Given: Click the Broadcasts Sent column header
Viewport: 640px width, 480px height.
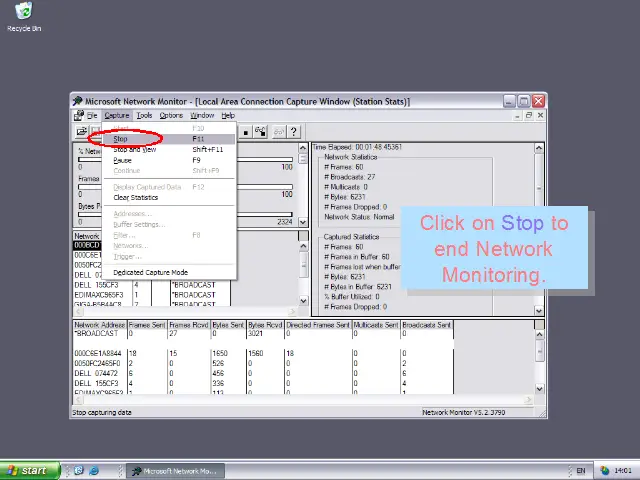Looking at the screenshot, I should click(427, 325).
